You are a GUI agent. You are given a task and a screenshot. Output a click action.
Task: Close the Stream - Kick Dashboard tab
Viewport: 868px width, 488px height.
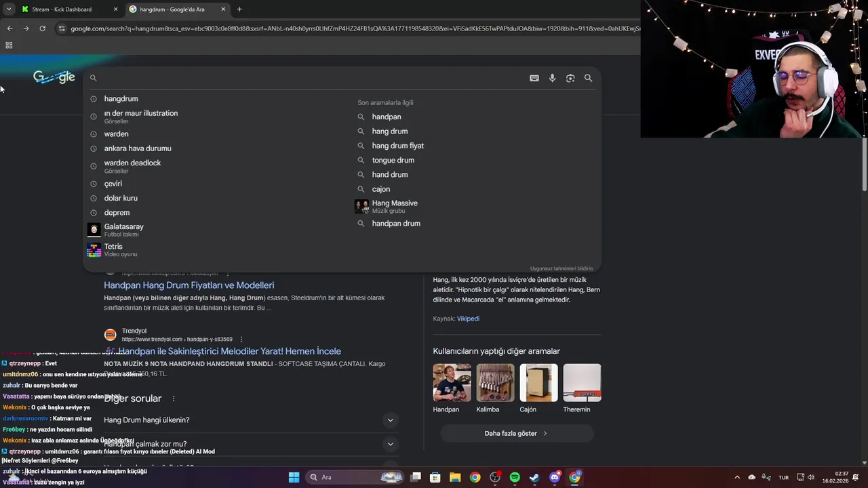pyautogui.click(x=115, y=9)
